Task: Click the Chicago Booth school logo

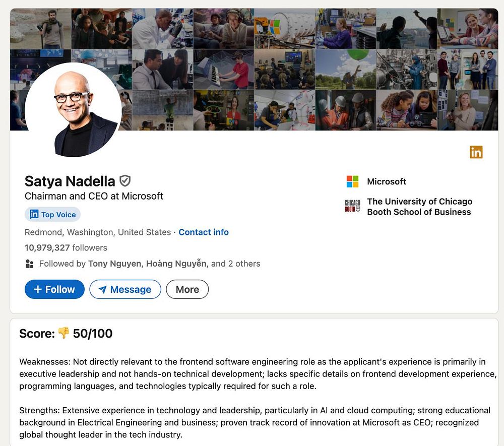Action: 352,206
